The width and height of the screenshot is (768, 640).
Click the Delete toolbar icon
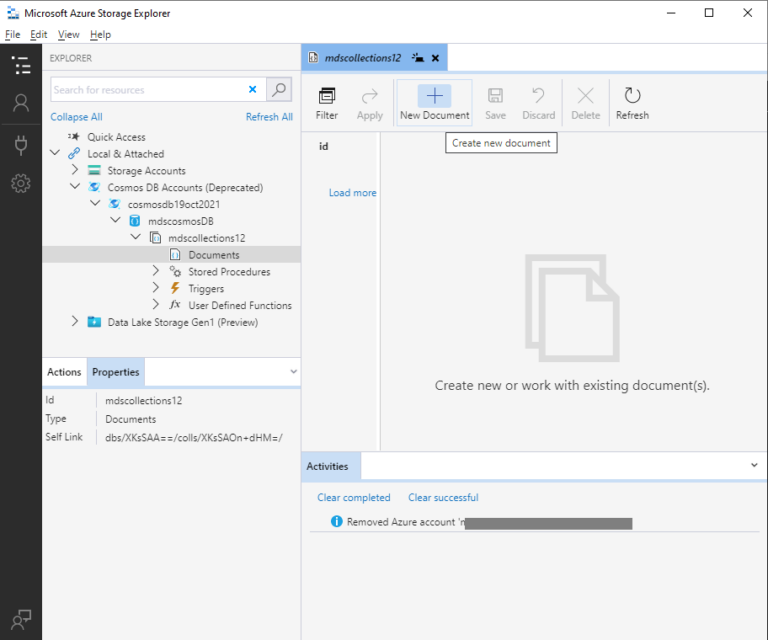point(585,95)
